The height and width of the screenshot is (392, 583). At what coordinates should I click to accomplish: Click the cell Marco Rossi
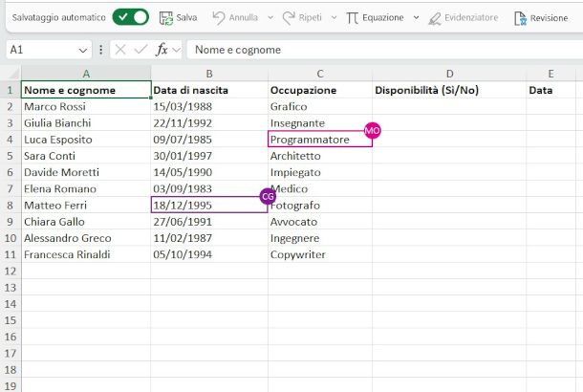pos(86,106)
